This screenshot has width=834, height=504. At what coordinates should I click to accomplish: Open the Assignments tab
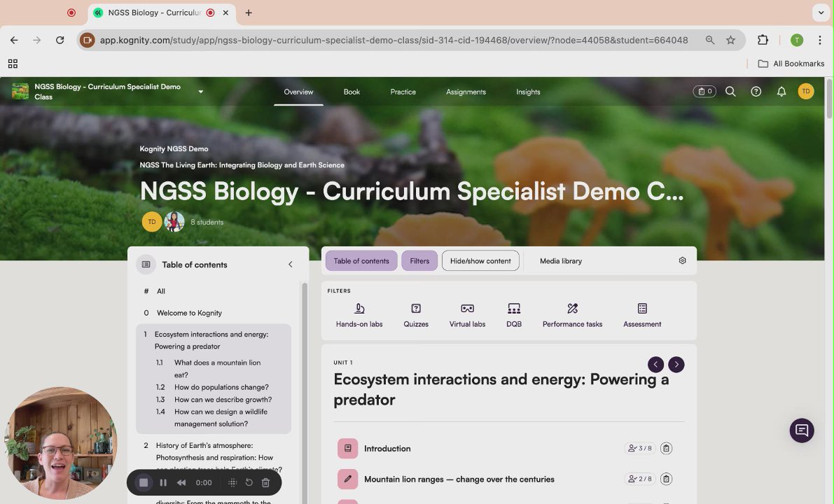[466, 92]
